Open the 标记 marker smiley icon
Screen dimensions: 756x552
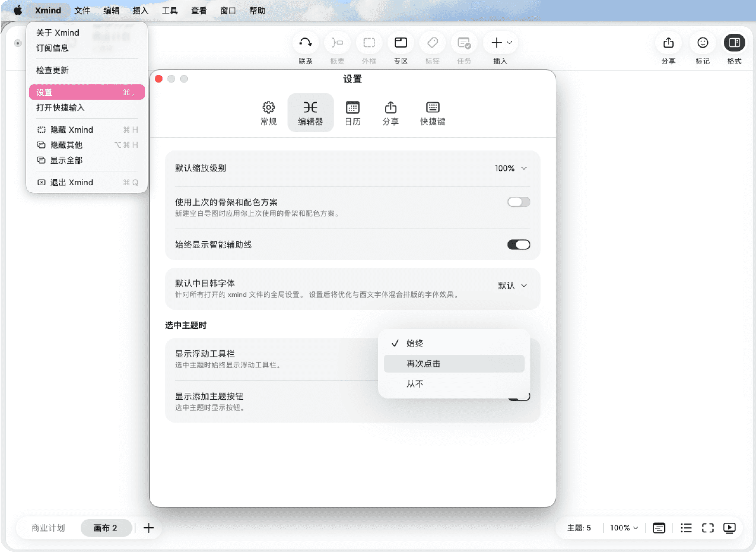pyautogui.click(x=703, y=43)
